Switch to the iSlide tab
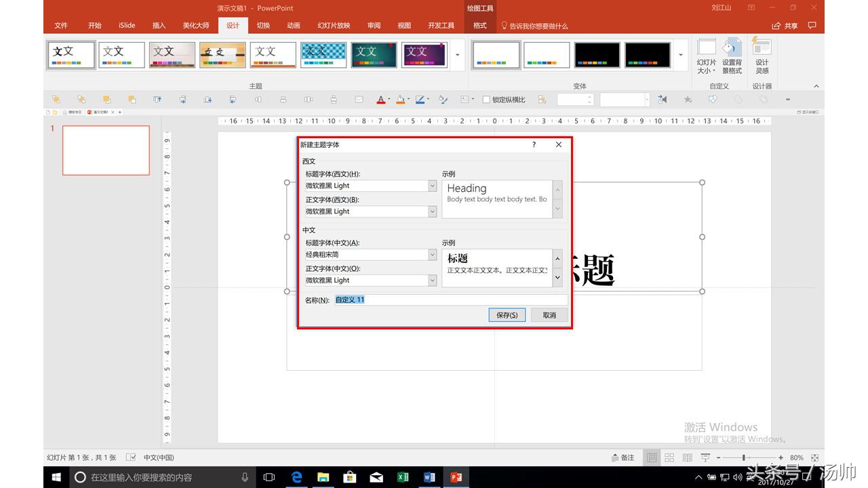Screen dimensions: 868x488 tap(127, 26)
